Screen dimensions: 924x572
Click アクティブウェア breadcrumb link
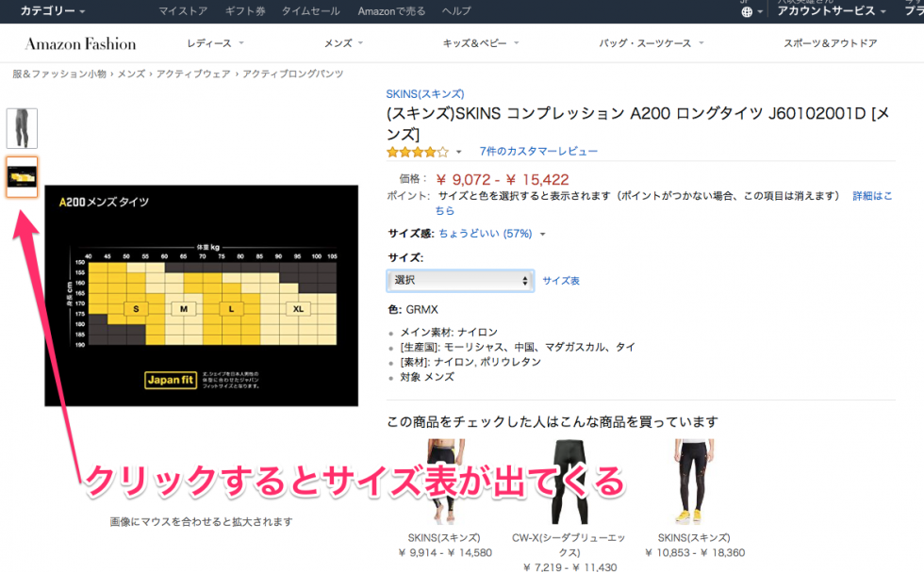point(193,74)
